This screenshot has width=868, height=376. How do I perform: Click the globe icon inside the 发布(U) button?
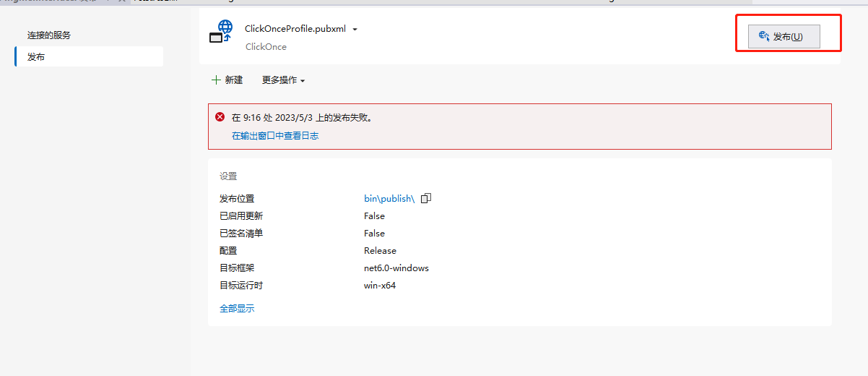(764, 36)
